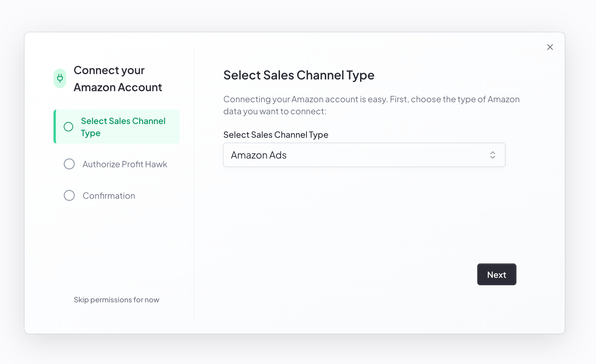Open the Amazon Ads sales channel dropdown
This screenshot has width=596, height=364.
pyautogui.click(x=364, y=155)
